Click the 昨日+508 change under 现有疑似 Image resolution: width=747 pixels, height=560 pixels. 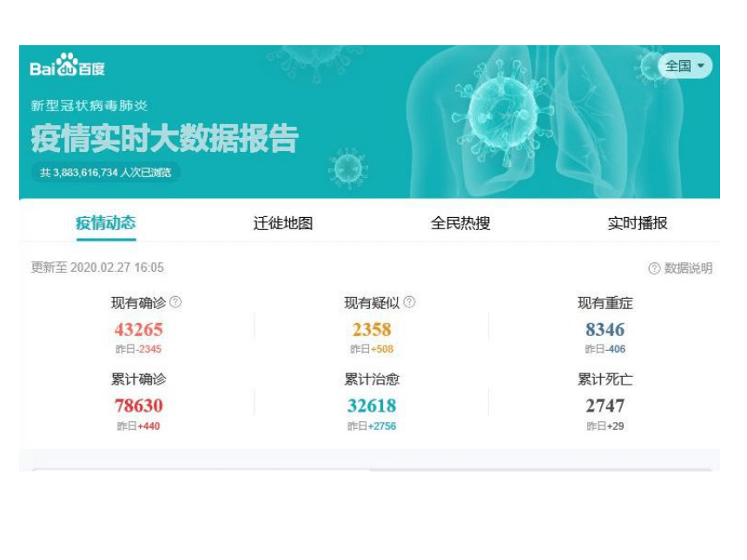(372, 349)
